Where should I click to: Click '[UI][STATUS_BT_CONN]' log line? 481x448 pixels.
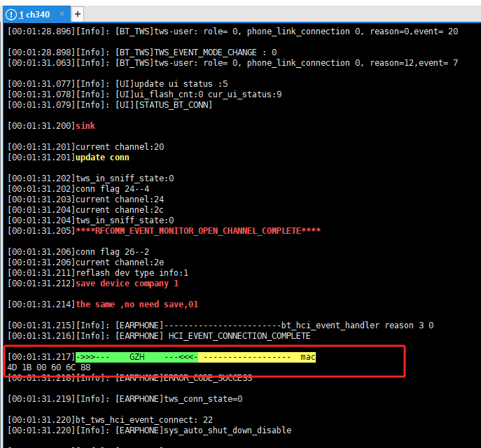click(110, 105)
